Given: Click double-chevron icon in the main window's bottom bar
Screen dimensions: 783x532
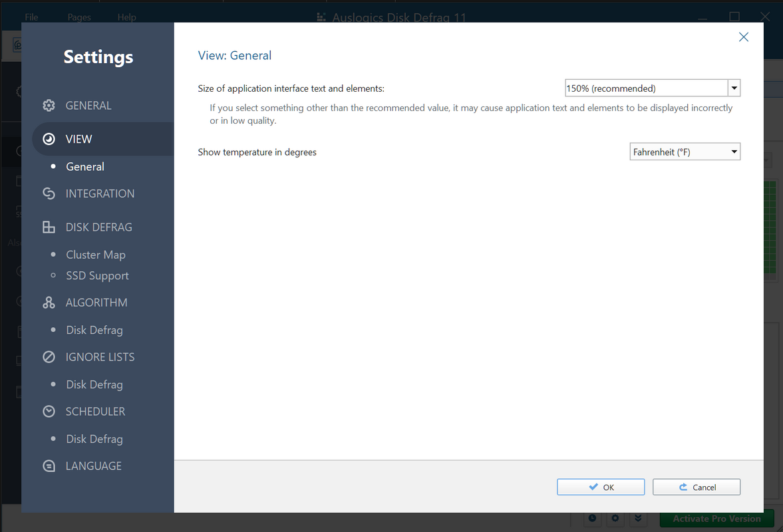Looking at the screenshot, I should click(x=638, y=519).
